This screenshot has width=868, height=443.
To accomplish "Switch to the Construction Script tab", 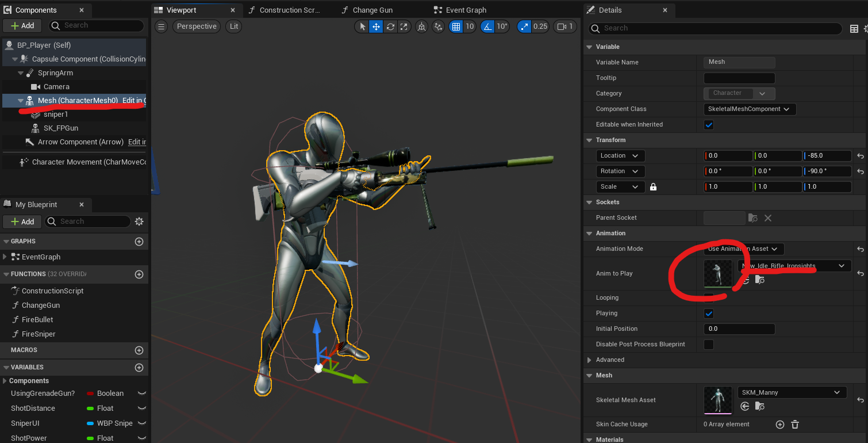I will click(290, 10).
